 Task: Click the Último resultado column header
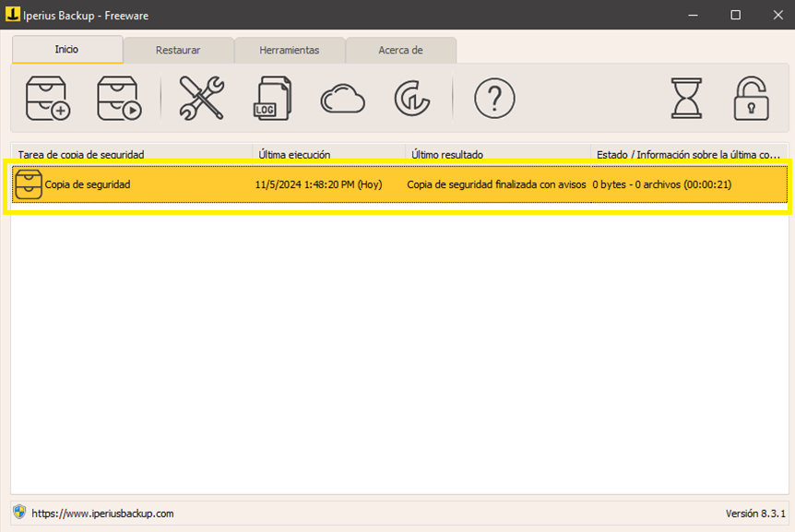(x=497, y=154)
